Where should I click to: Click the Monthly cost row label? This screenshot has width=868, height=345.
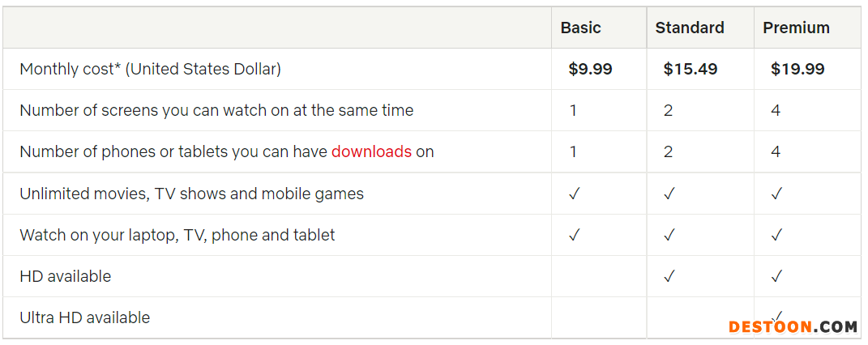click(x=150, y=69)
